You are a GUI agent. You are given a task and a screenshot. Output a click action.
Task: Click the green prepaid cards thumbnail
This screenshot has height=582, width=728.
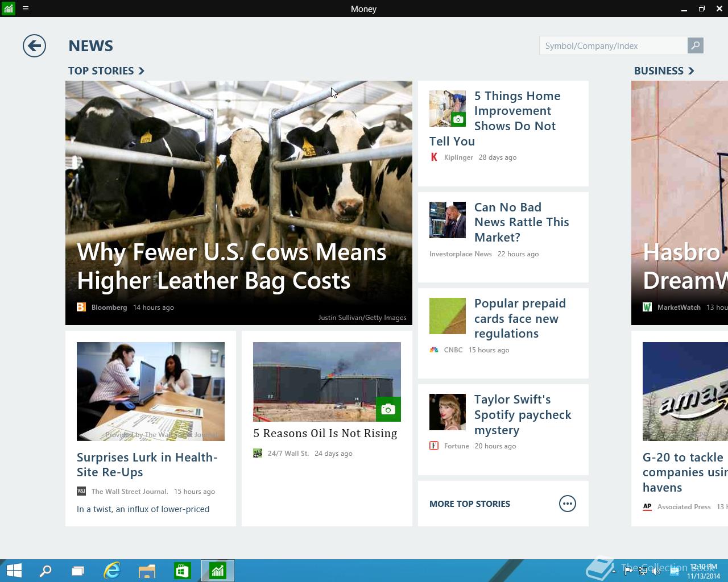tap(448, 315)
